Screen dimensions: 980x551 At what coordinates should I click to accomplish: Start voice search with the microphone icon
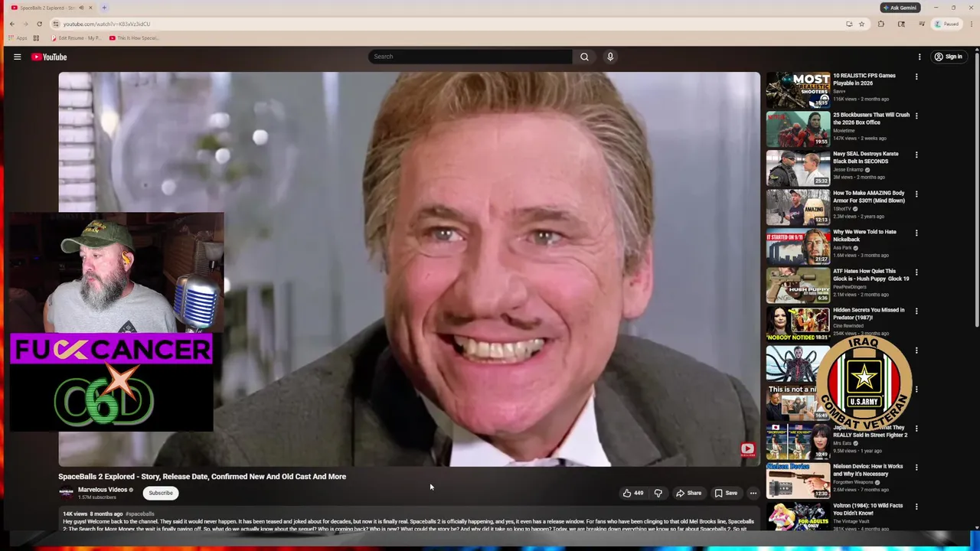(x=610, y=57)
